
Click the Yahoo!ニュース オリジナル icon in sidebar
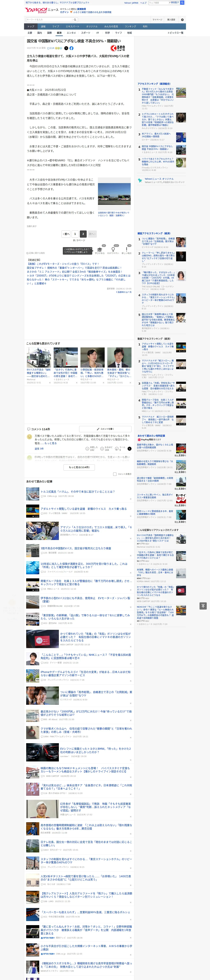click(x=140, y=180)
